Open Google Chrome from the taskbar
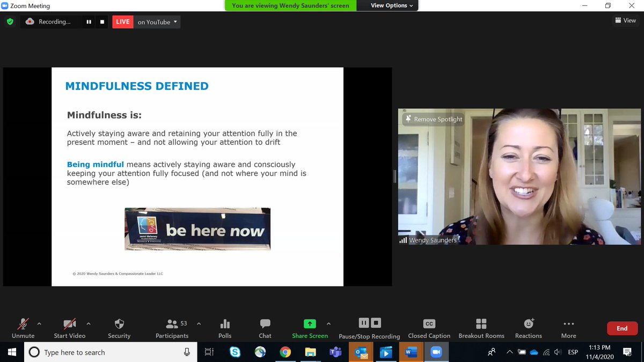Viewport: 644px width, 362px height. point(286,352)
